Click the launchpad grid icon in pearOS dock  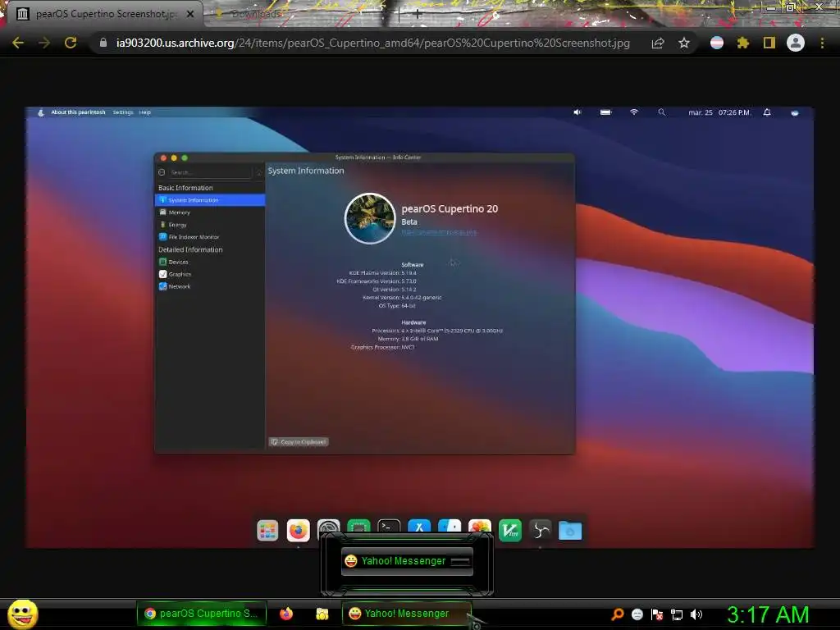click(x=267, y=531)
